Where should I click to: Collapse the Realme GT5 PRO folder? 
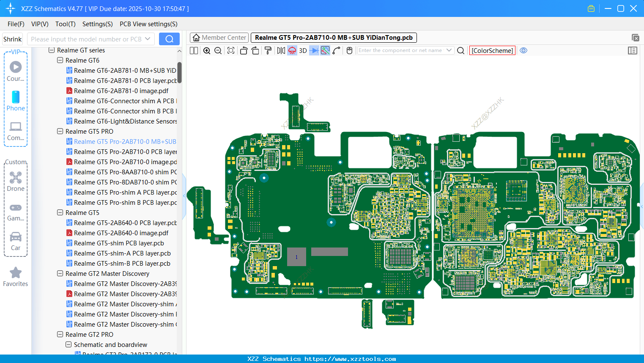click(x=60, y=132)
